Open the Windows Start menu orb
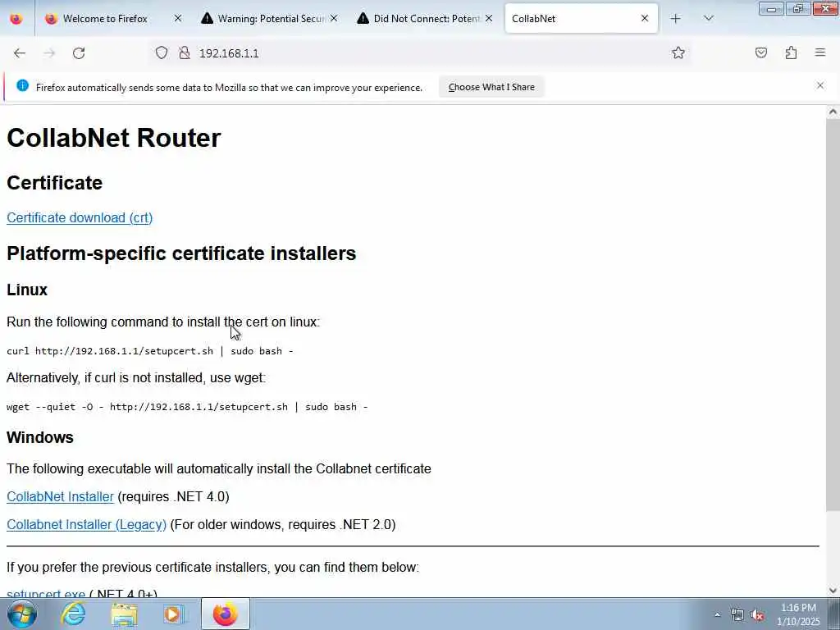Screen dimensions: 840x630 pos(22,614)
